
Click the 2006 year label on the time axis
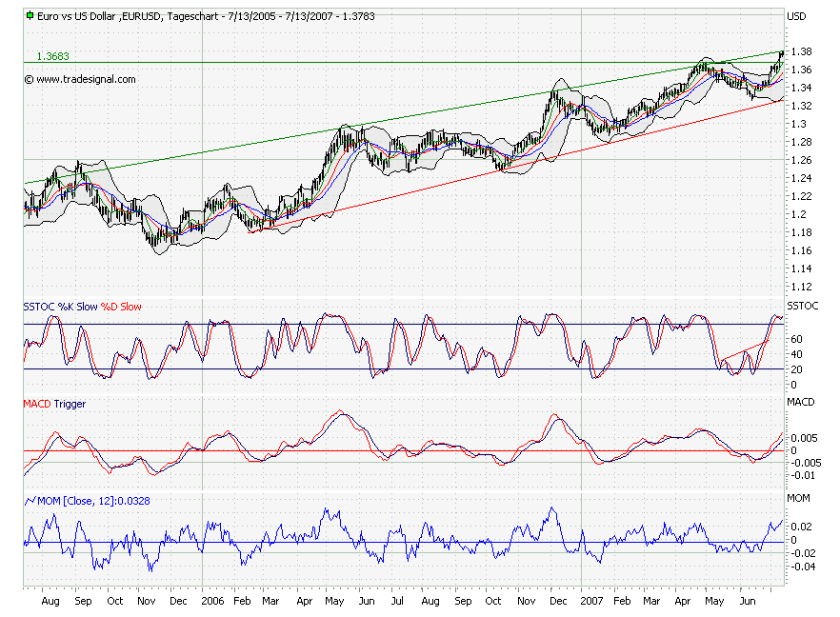tap(212, 601)
